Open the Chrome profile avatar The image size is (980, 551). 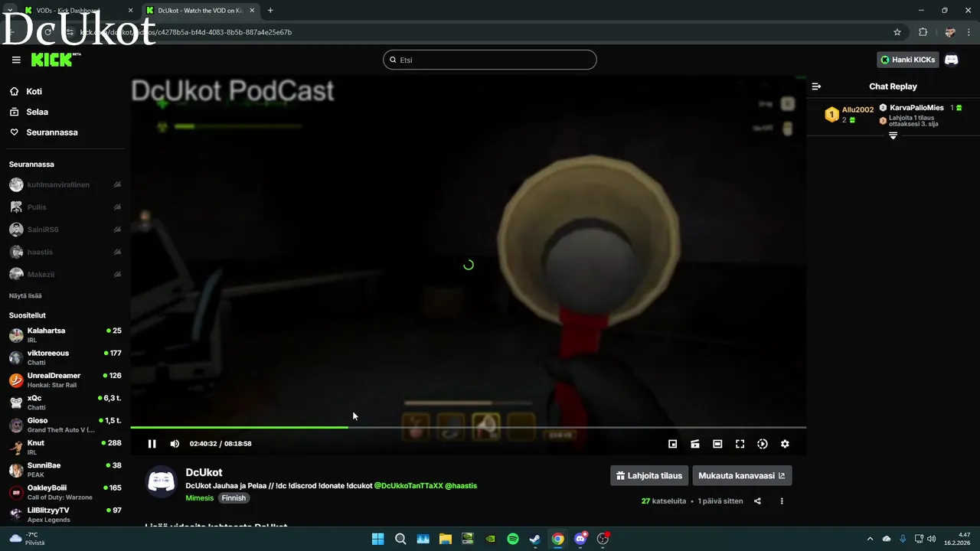point(950,32)
